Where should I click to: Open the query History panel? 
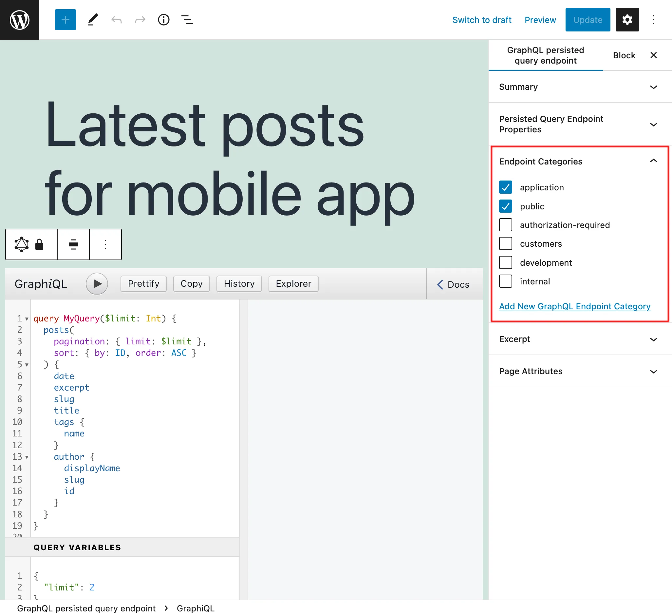239,284
